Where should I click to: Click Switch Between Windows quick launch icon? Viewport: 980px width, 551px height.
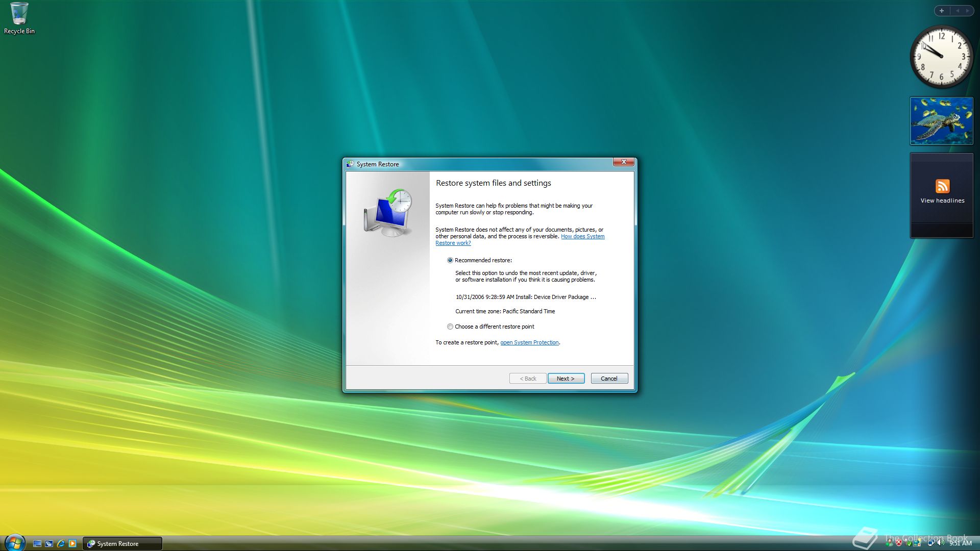pyautogui.click(x=49, y=543)
